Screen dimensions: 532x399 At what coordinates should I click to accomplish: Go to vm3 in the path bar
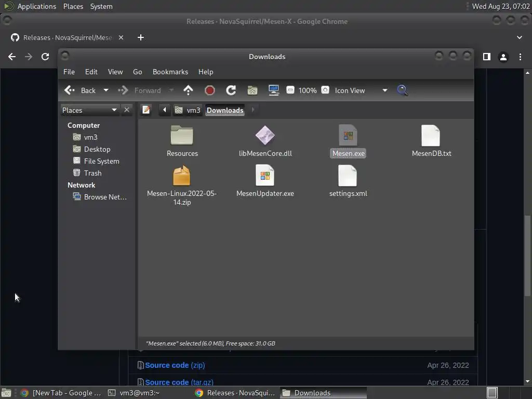click(188, 110)
